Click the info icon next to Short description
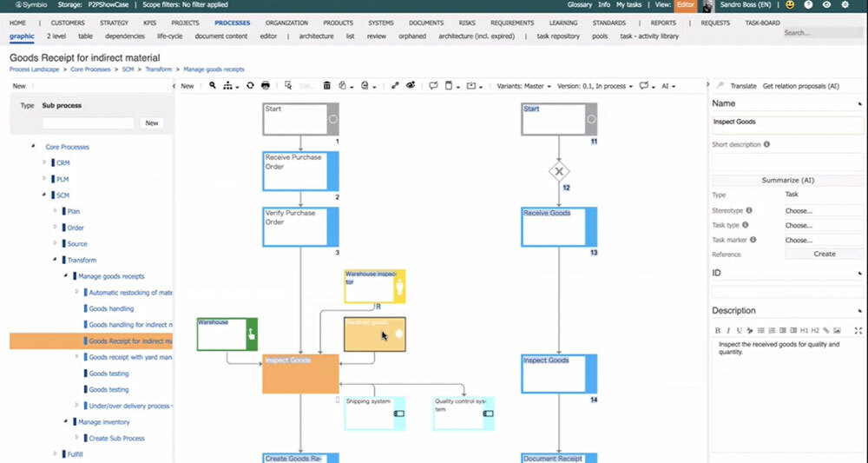 point(766,144)
